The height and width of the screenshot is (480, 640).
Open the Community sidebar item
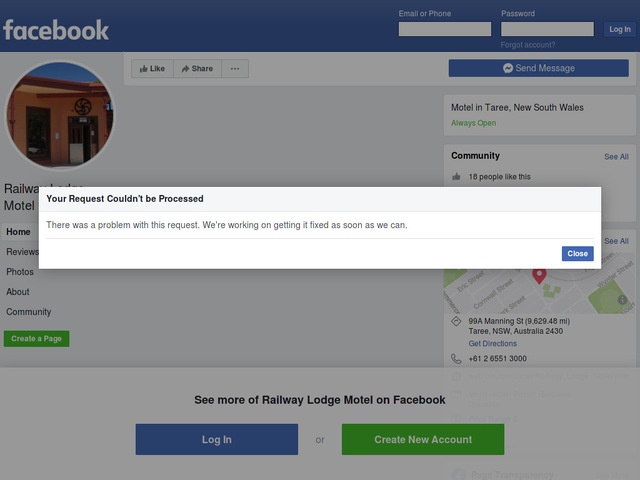(x=29, y=312)
